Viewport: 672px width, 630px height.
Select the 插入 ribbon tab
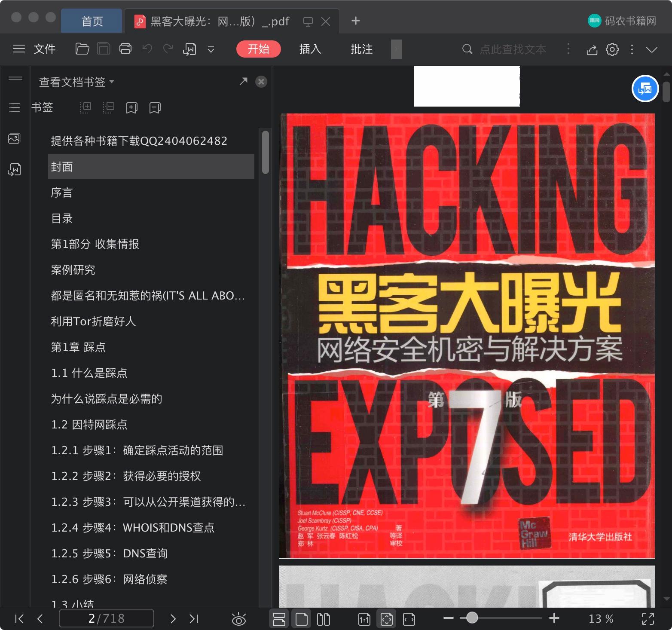(310, 49)
